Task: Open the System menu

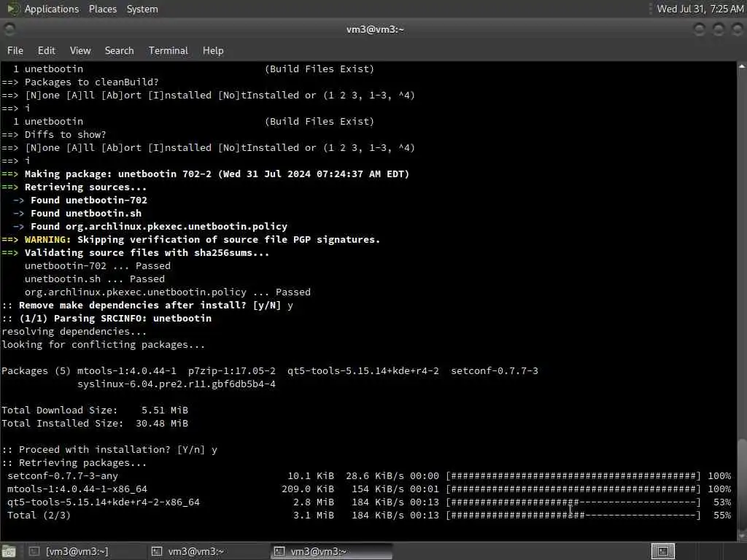Action: (x=142, y=9)
